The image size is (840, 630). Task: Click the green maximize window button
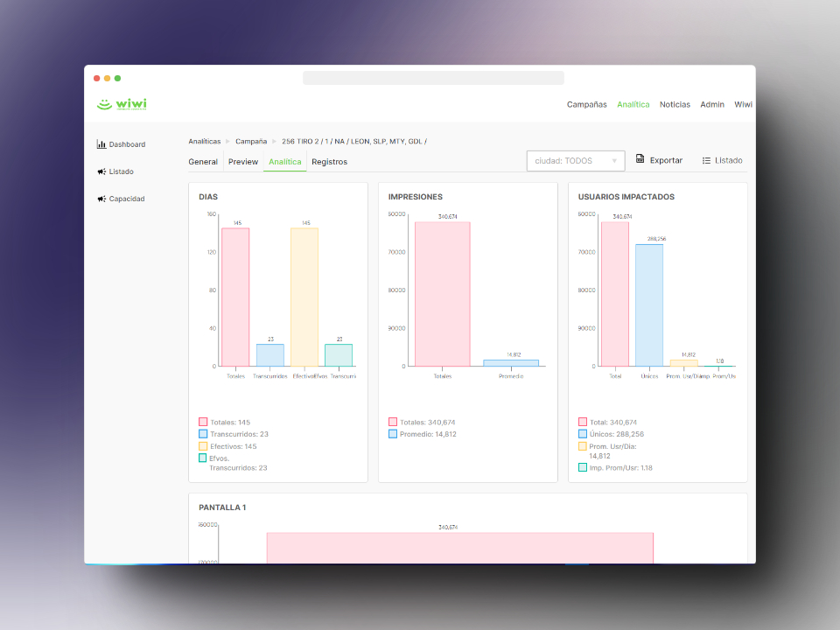pos(117,78)
